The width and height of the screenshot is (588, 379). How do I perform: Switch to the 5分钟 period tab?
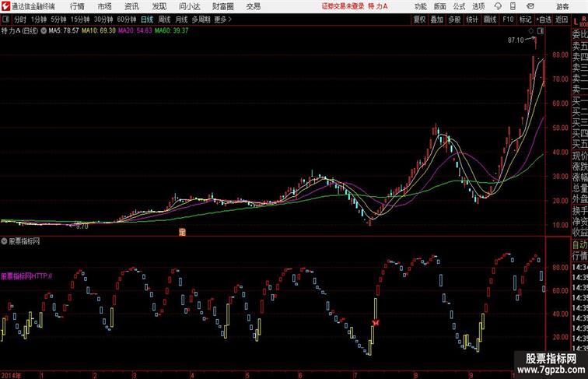point(58,19)
